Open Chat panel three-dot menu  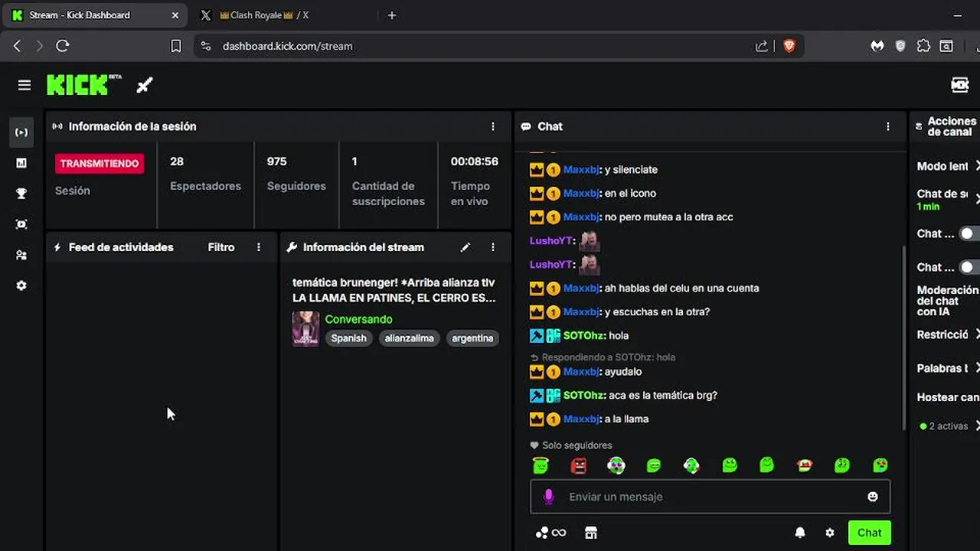(888, 126)
